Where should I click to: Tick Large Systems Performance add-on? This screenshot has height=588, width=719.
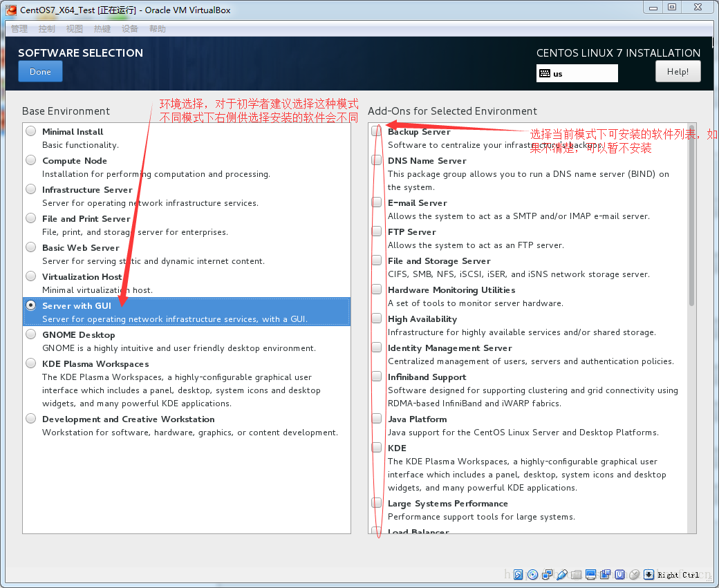[x=377, y=503]
